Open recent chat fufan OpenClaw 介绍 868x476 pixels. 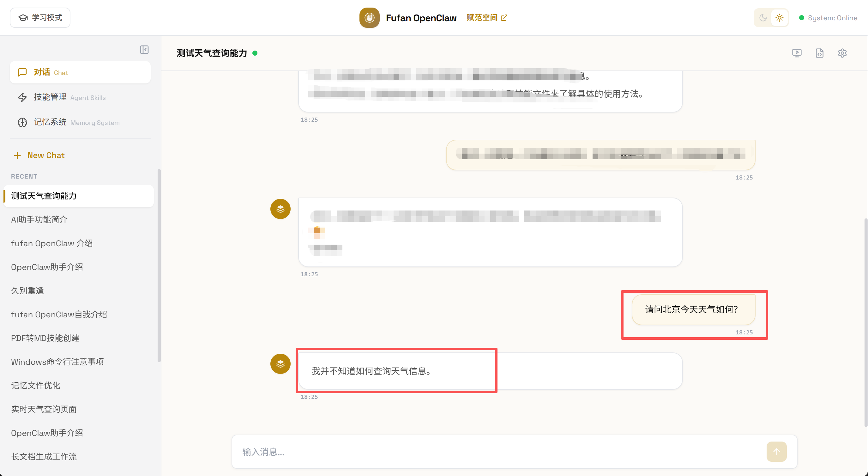[x=79, y=243]
